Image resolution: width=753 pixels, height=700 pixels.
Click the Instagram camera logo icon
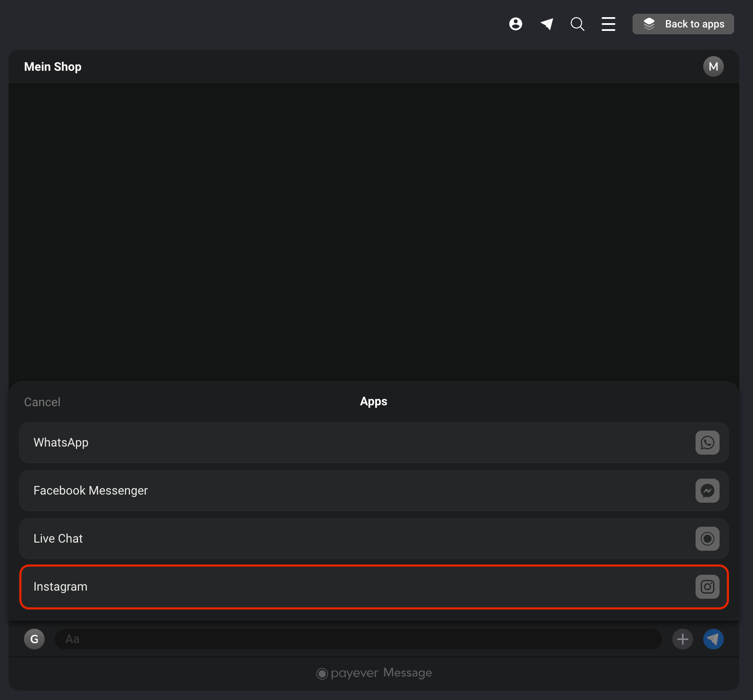(708, 587)
